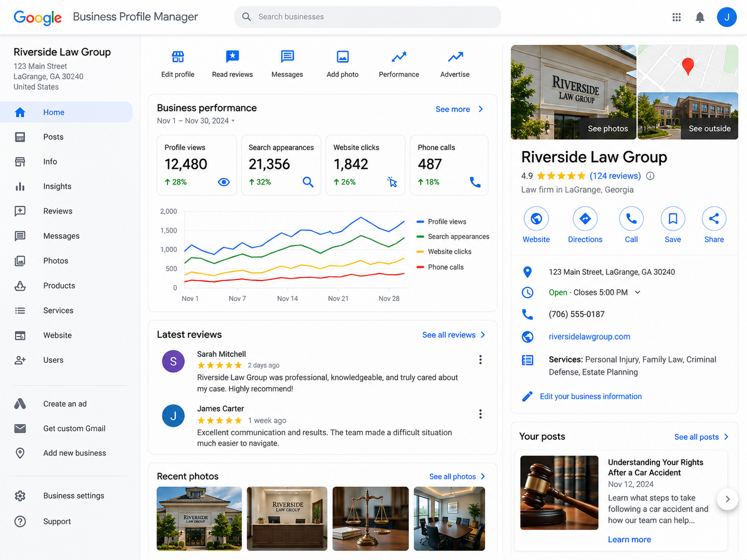The image size is (747, 560).
Task: Click the Edit profile storefront icon
Action: click(x=178, y=56)
